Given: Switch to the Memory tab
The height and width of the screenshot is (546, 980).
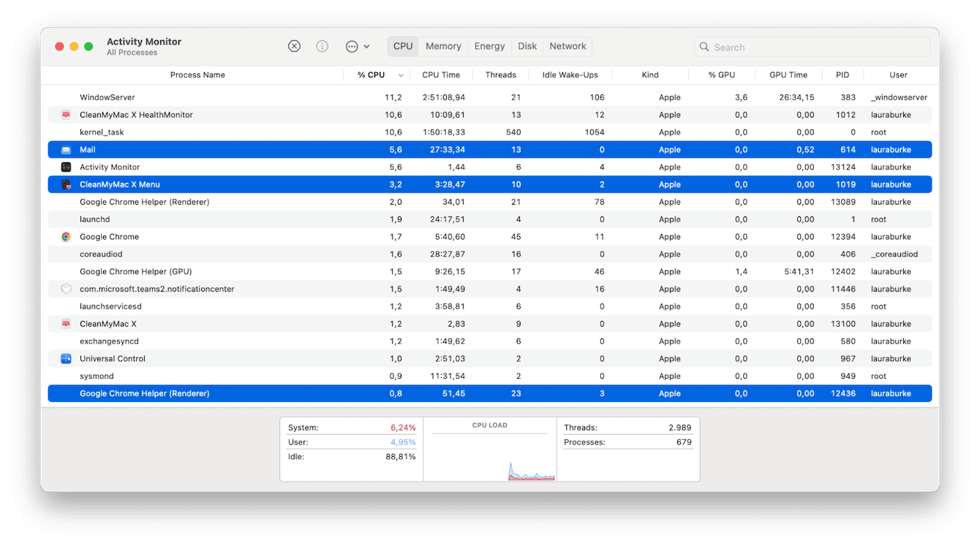Looking at the screenshot, I should tap(443, 45).
